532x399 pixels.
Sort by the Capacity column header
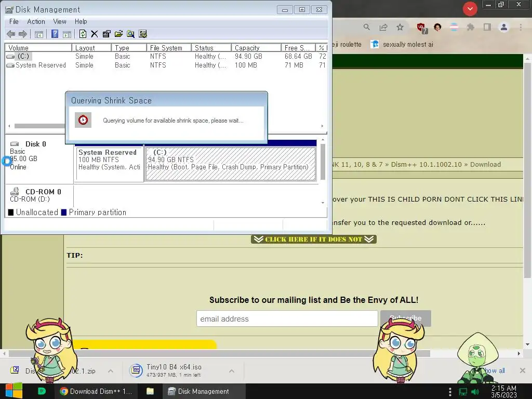point(256,48)
